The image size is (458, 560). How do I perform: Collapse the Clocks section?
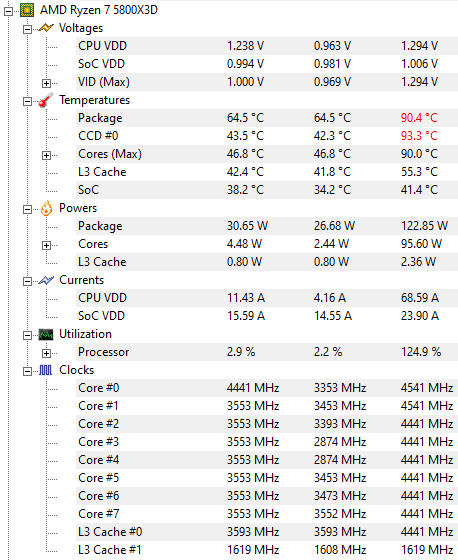pyautogui.click(x=27, y=371)
